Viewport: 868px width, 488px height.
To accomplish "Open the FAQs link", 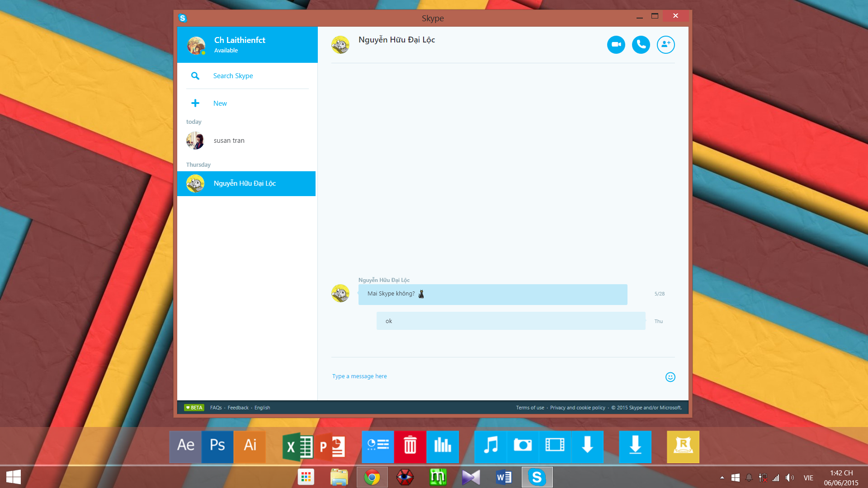I will point(216,408).
